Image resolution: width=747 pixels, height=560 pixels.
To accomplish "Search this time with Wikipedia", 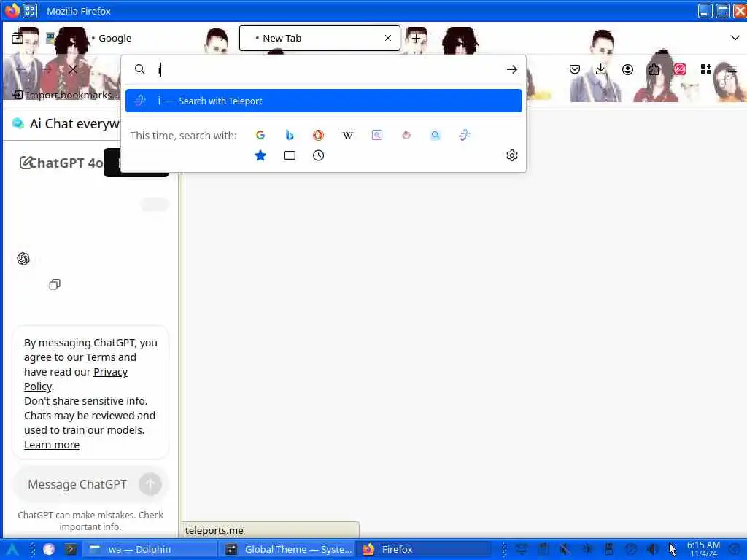I will [x=348, y=135].
